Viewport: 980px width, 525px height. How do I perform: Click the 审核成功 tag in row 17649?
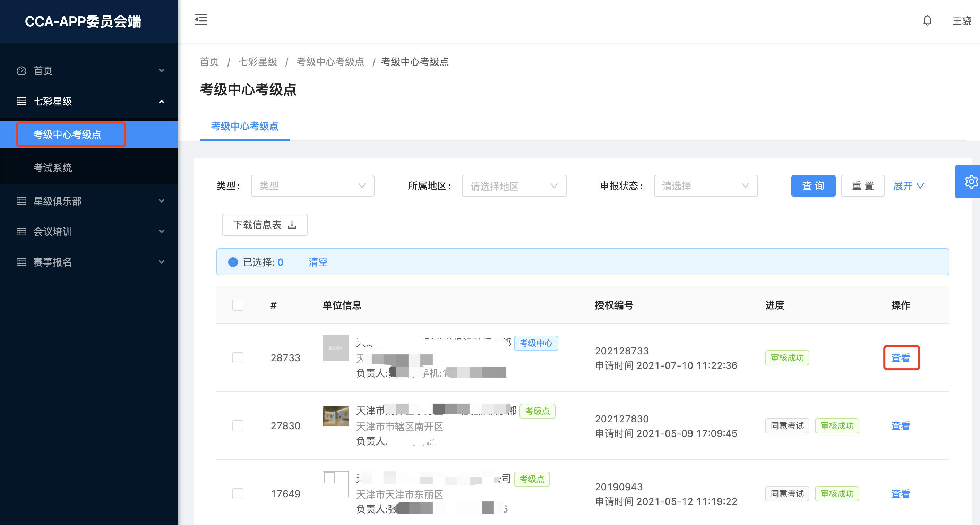(x=837, y=494)
